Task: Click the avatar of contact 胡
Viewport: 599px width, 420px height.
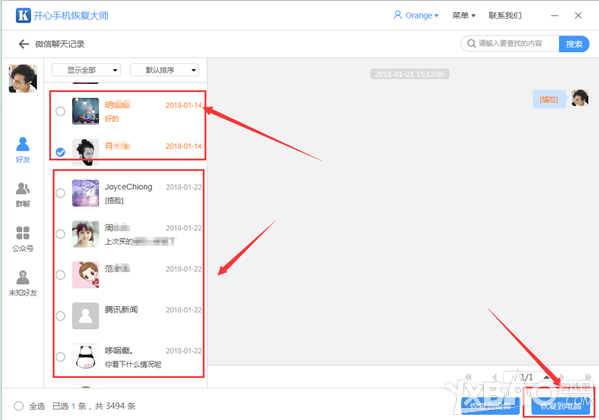Action: click(x=86, y=111)
